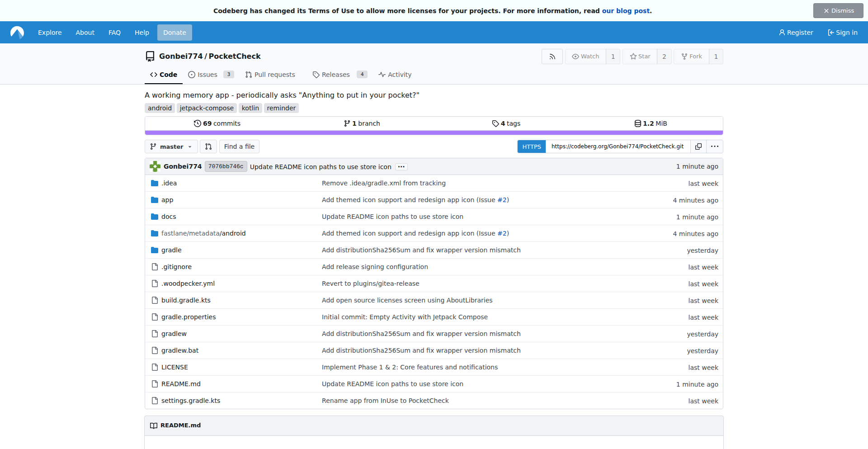Click the Gonbei774 avatar in commit row
868x449 pixels.
coord(155,166)
